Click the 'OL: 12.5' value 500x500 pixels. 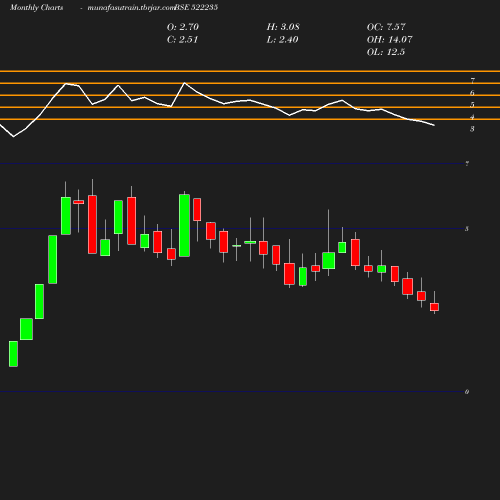coord(386,52)
